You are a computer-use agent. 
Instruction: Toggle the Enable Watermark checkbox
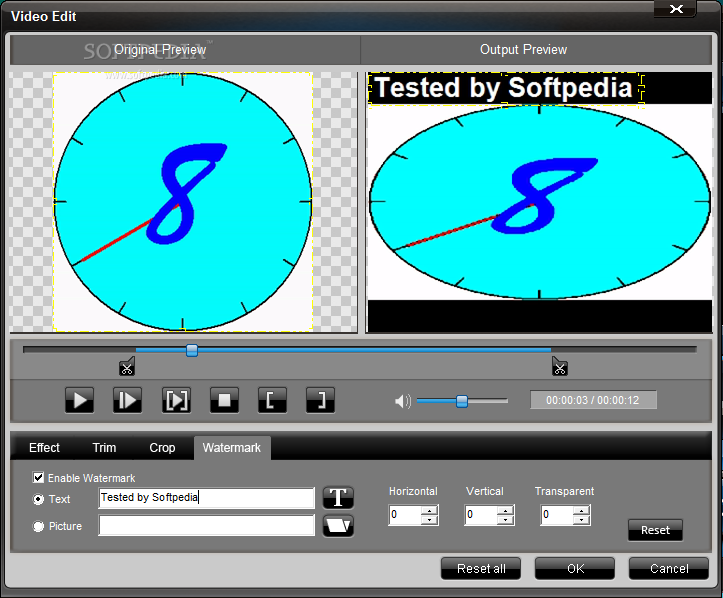click(x=38, y=477)
